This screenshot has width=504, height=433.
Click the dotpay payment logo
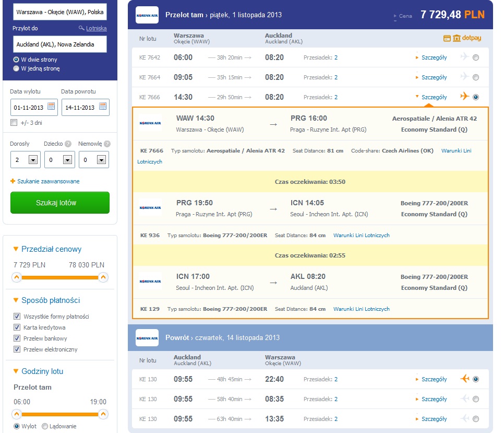[472, 38]
